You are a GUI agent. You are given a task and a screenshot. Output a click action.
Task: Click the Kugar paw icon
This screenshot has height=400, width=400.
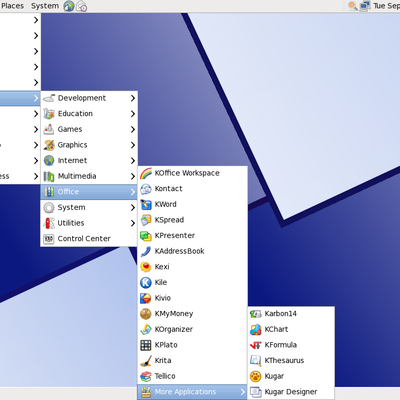(256, 376)
